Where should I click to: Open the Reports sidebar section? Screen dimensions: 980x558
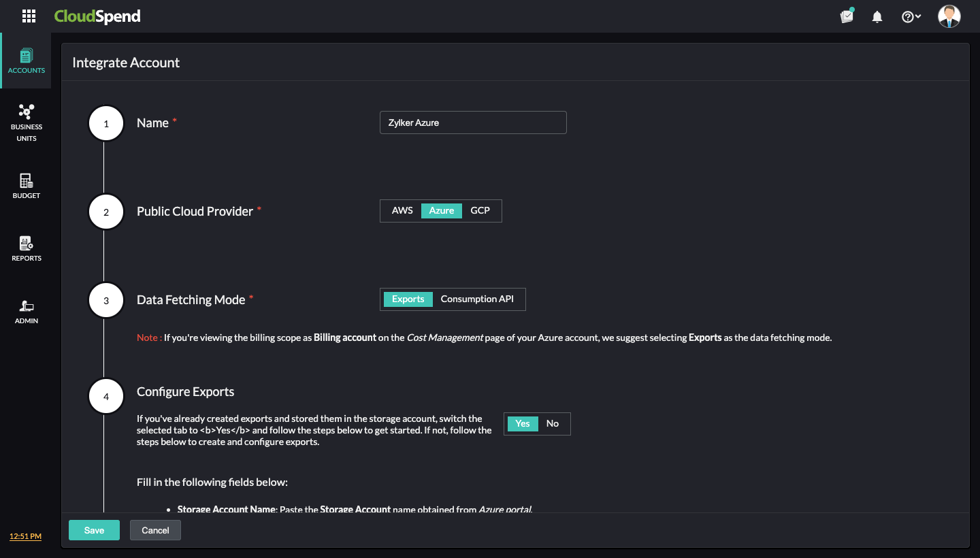[27, 248]
